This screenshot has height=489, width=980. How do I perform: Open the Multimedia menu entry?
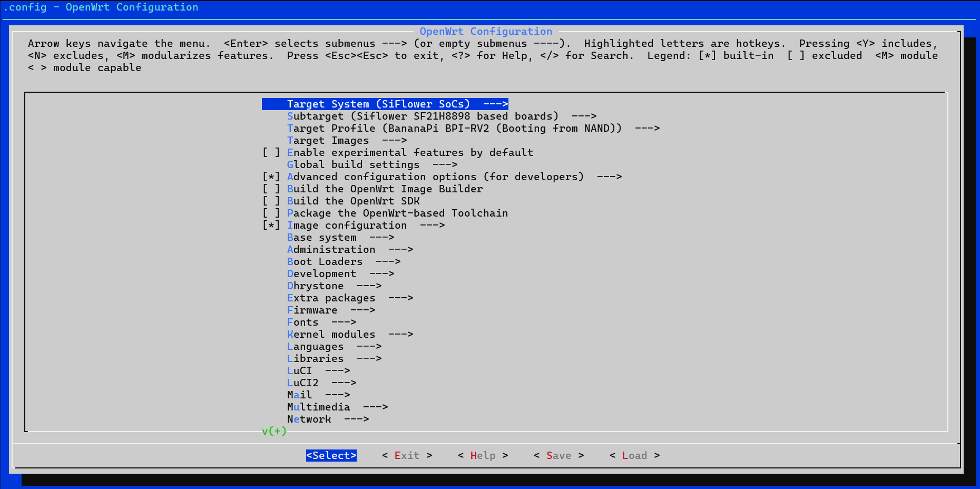[337, 407]
